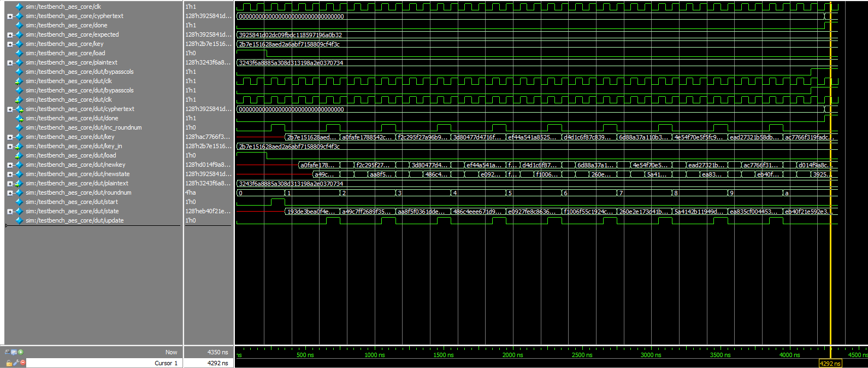The image size is (868, 368).
Task: Click 2000 ns mark on time ruler
Action: click(512, 355)
